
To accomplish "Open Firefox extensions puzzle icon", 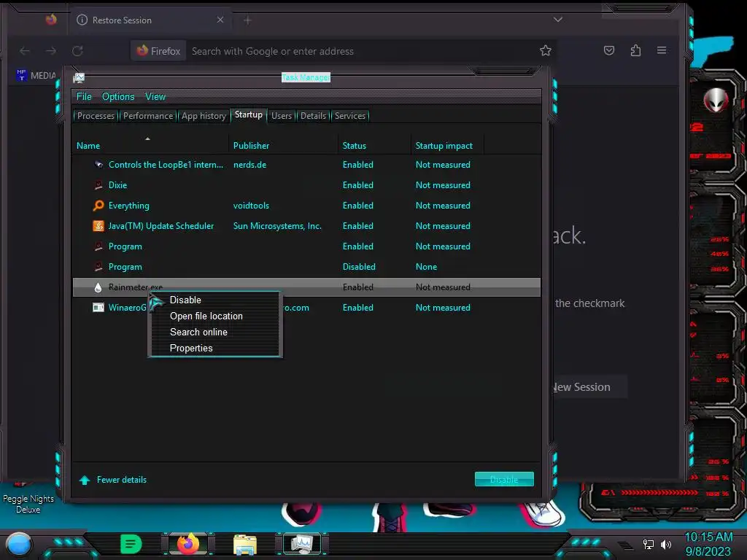I will (x=635, y=50).
